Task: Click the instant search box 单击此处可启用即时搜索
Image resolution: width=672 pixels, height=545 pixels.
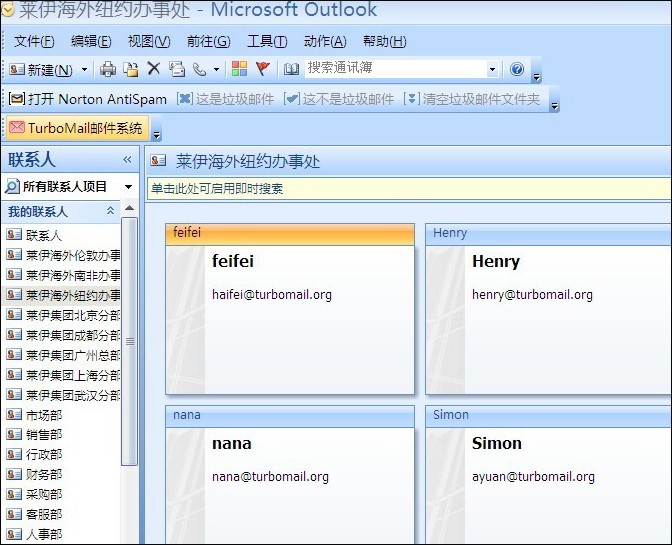Action: click(x=409, y=189)
